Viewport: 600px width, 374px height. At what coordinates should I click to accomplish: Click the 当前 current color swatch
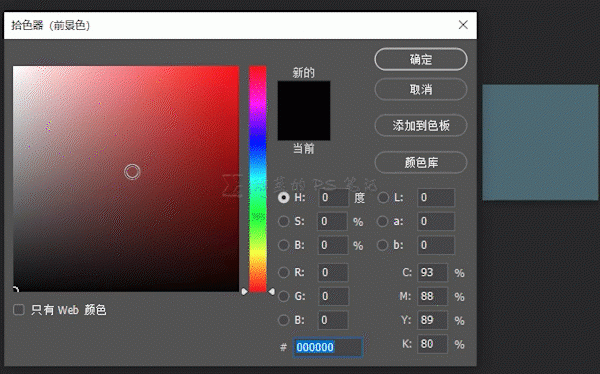(304, 126)
